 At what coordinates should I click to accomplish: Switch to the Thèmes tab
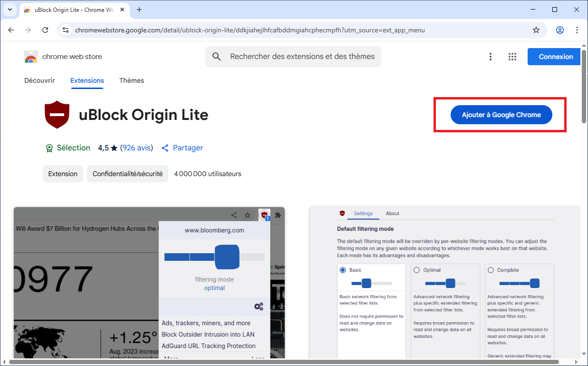pyautogui.click(x=131, y=80)
